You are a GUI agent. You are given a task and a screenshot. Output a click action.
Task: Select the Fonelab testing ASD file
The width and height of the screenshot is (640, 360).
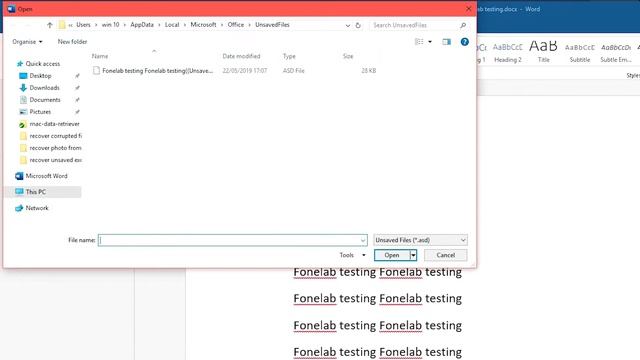tap(234, 71)
